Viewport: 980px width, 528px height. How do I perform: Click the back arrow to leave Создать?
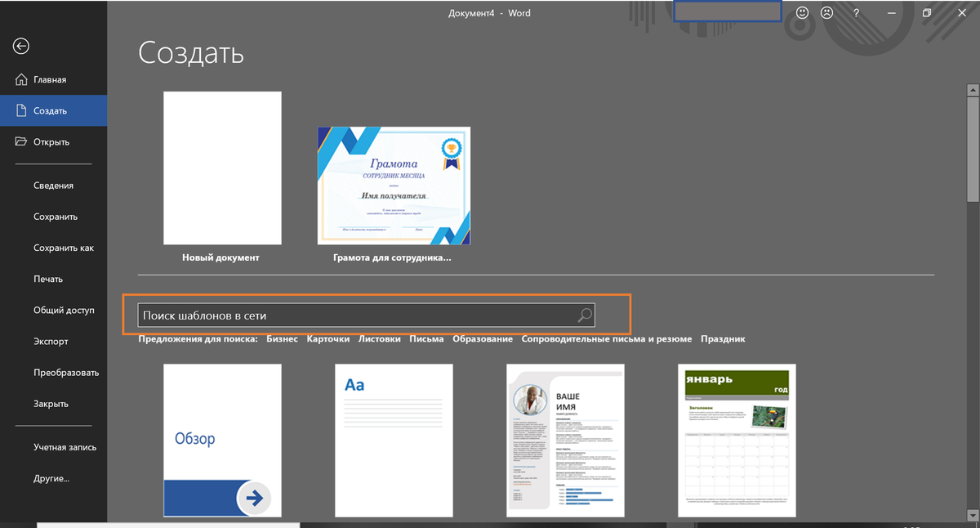[x=20, y=47]
